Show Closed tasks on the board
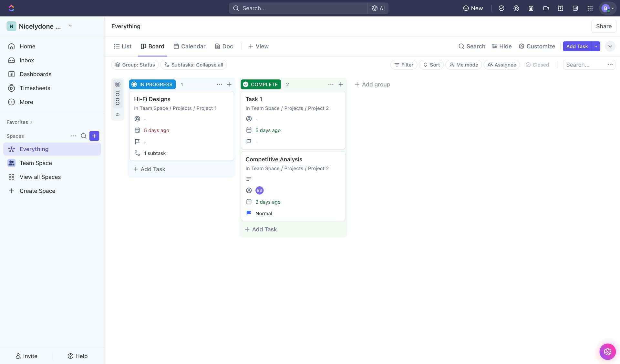Viewport: 620px width, 364px height. pyautogui.click(x=537, y=65)
